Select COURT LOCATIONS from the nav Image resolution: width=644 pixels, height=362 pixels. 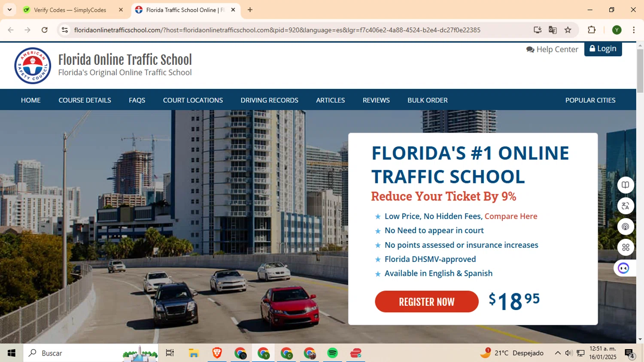pos(193,100)
